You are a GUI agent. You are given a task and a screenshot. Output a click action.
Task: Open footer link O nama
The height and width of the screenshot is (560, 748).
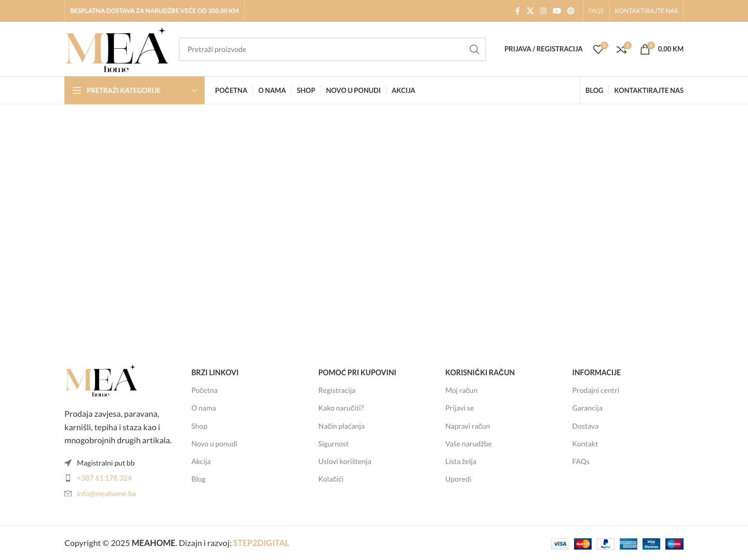pyautogui.click(x=204, y=408)
